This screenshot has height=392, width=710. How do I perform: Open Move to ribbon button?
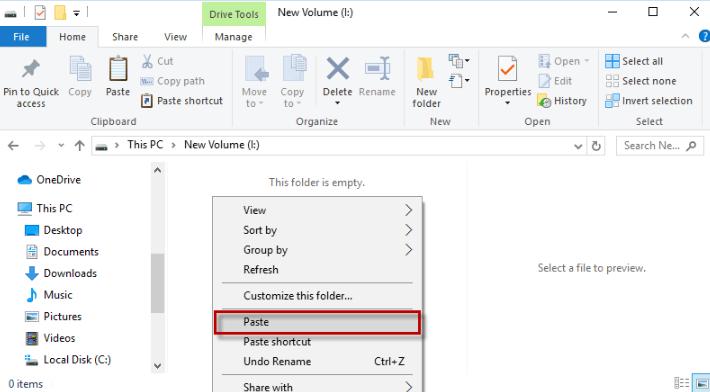coord(254,82)
